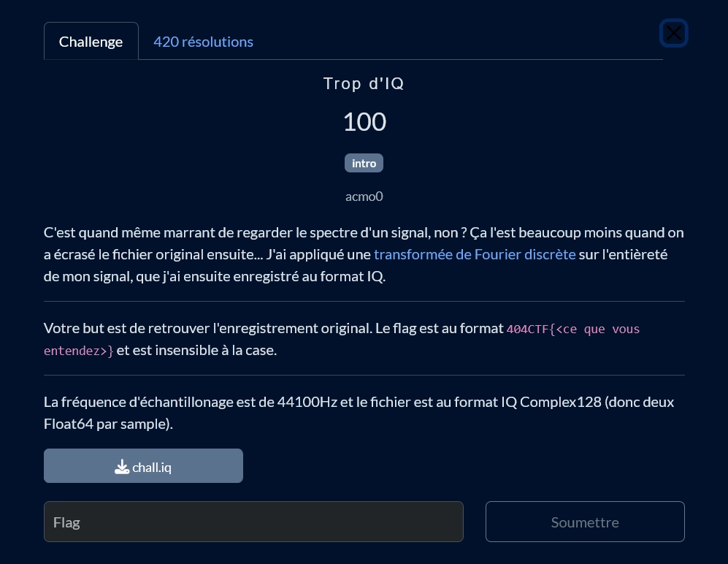Download the chall.iq file

click(143, 465)
